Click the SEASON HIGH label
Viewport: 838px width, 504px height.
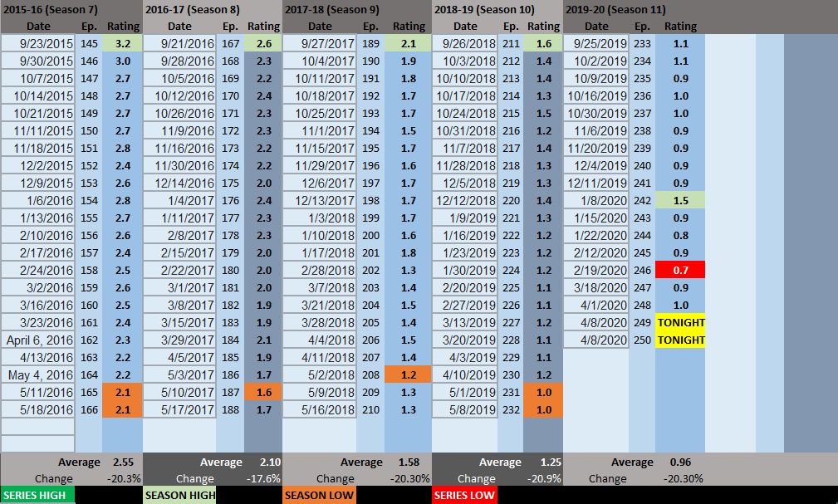coord(179,495)
